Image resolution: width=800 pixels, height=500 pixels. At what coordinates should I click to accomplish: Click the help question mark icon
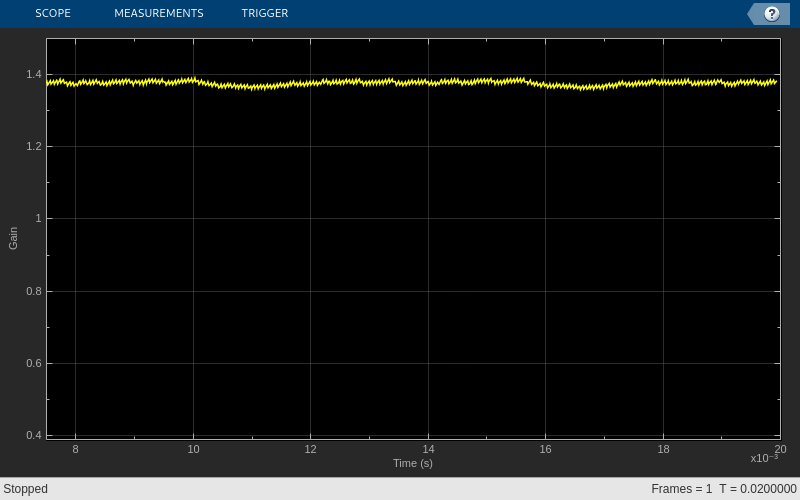[771, 14]
